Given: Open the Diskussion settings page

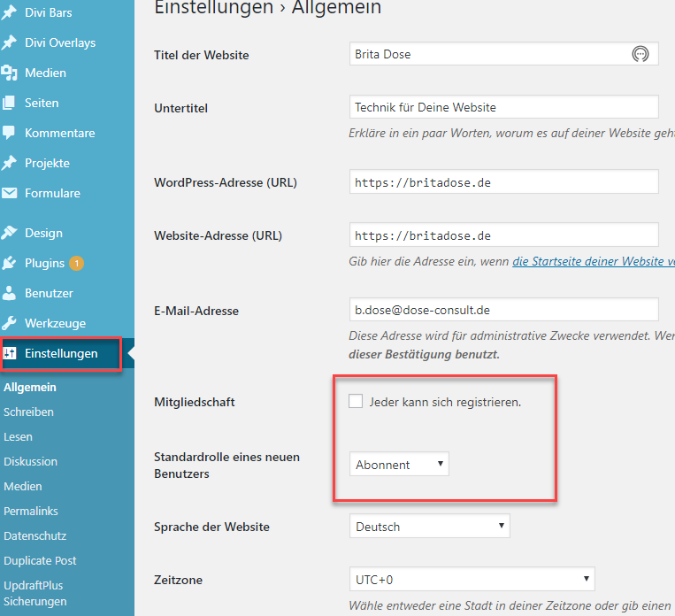Looking at the screenshot, I should (30, 461).
